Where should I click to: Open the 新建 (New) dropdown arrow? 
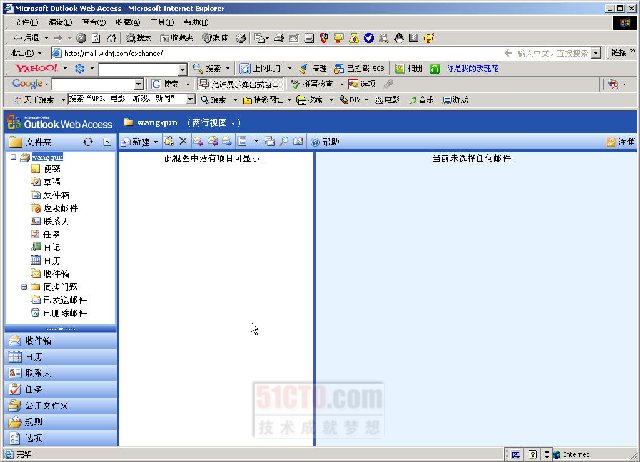(x=156, y=142)
